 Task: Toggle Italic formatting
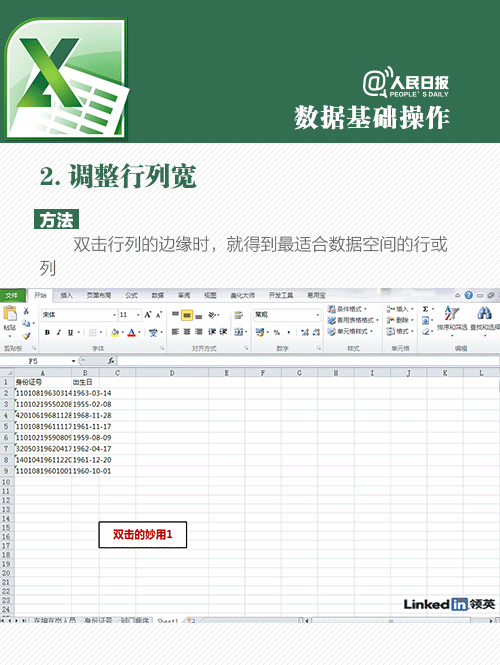pyautogui.click(x=59, y=332)
